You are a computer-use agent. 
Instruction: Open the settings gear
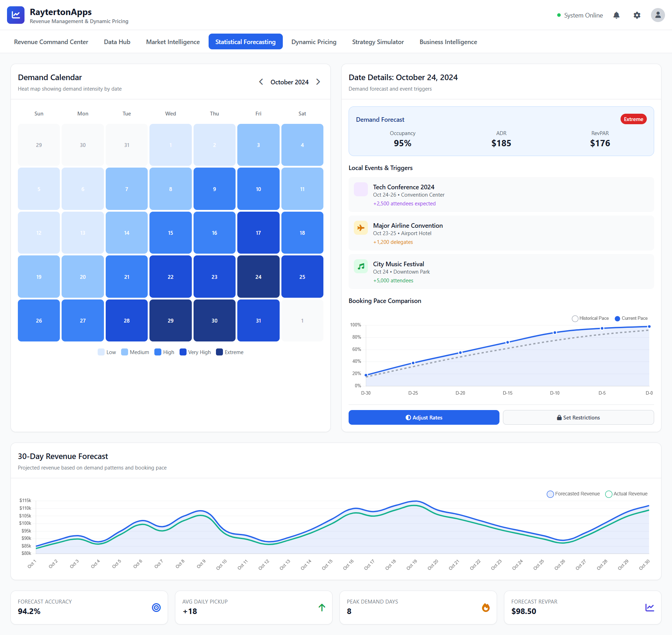pos(637,15)
